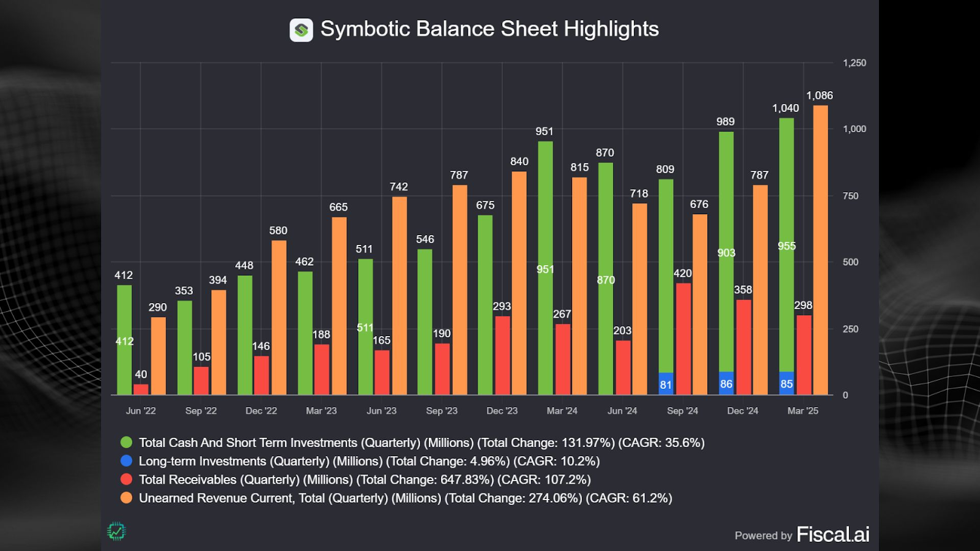
Task: Click the Dec '24 axis label
Action: 743,411
